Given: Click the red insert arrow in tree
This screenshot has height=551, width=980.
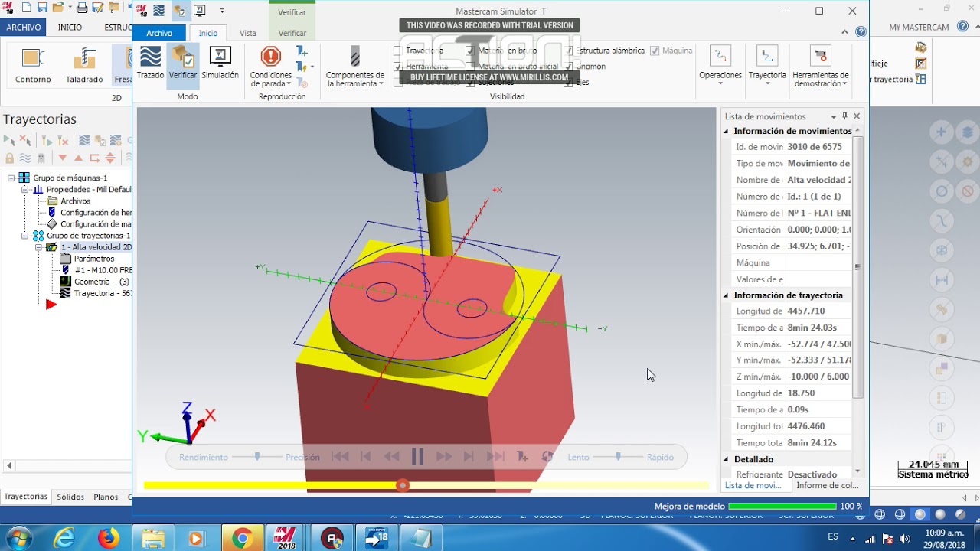Looking at the screenshot, I should 51,305.
